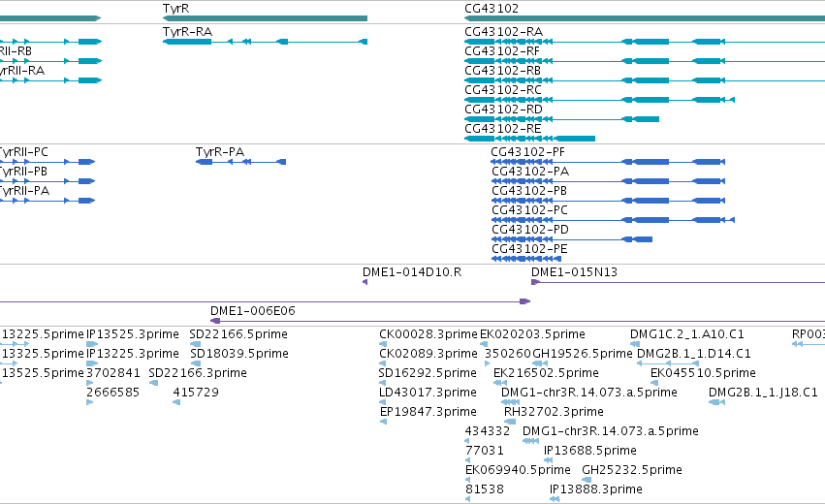This screenshot has height=504, width=825.
Task: Select the DMG1C.2_1.A10.C1 label
Action: coord(687,334)
